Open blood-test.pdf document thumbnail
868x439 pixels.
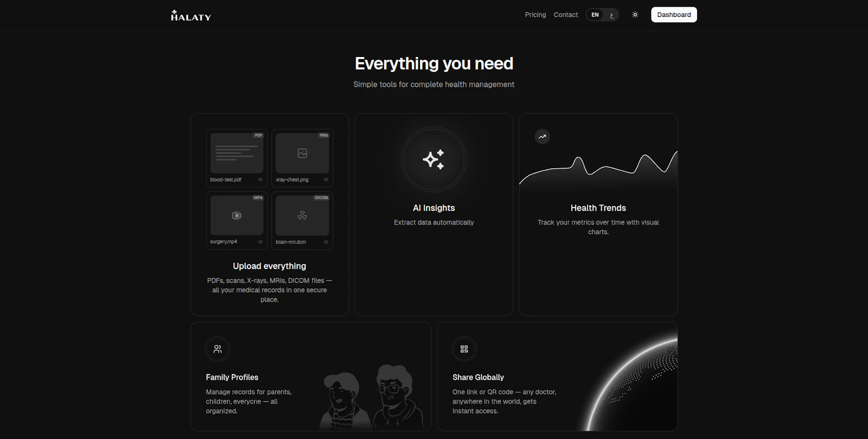(237, 153)
